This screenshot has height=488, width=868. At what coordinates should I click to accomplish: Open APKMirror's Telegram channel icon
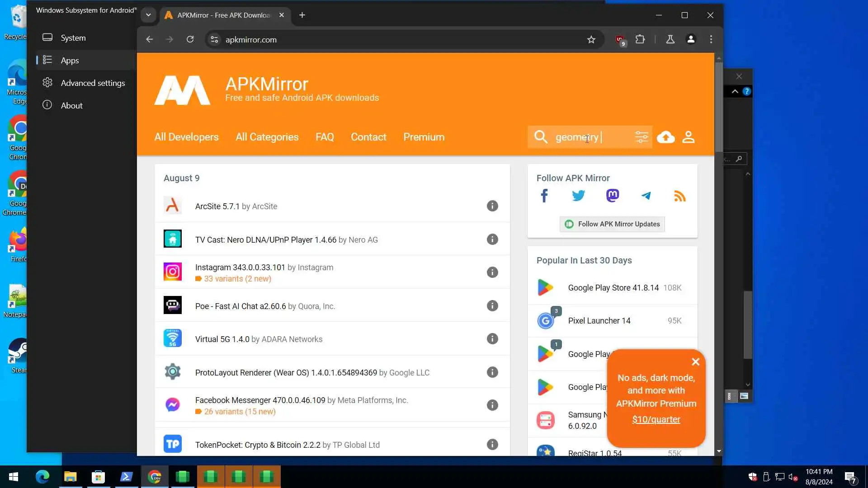point(646,196)
